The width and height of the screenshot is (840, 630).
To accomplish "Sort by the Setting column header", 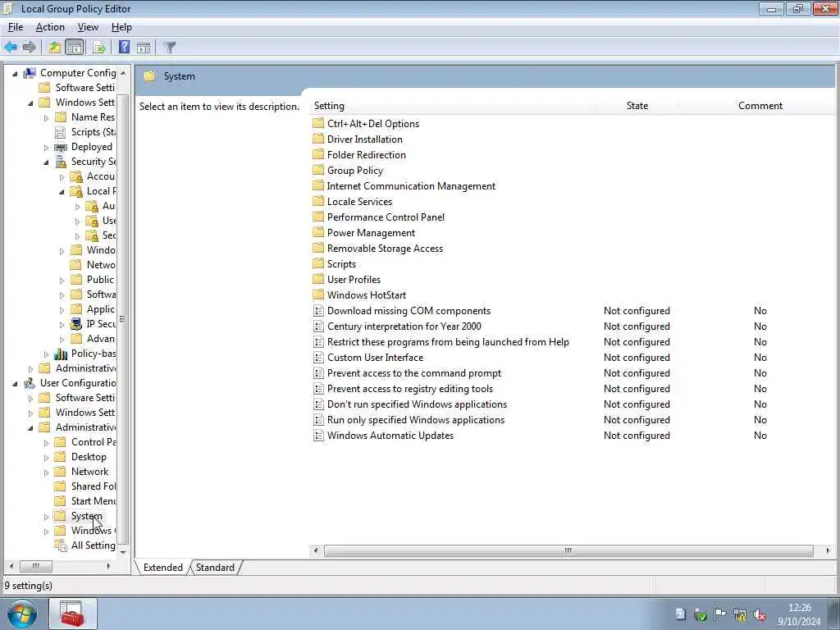I will pos(453,106).
